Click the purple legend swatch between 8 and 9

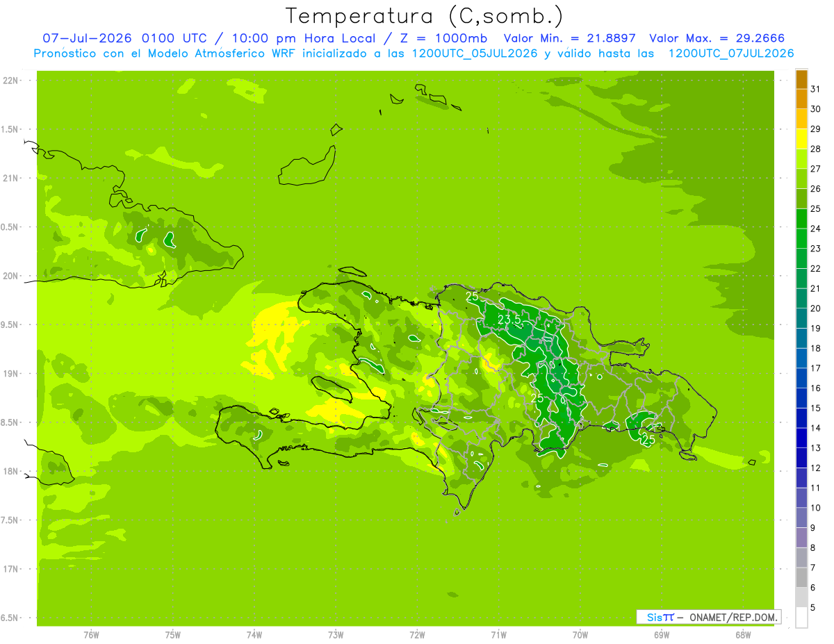pos(801,538)
